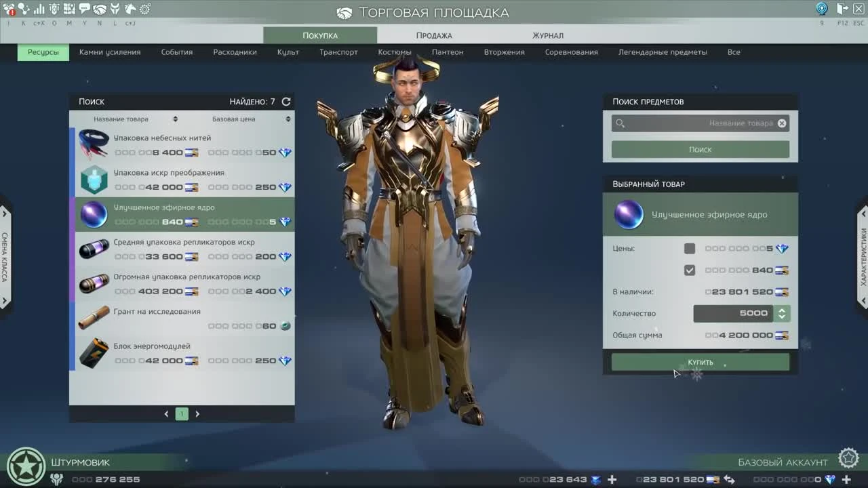The image size is (868, 488).
Task: Open the map icon in top toolbar
Action: pos(69,9)
